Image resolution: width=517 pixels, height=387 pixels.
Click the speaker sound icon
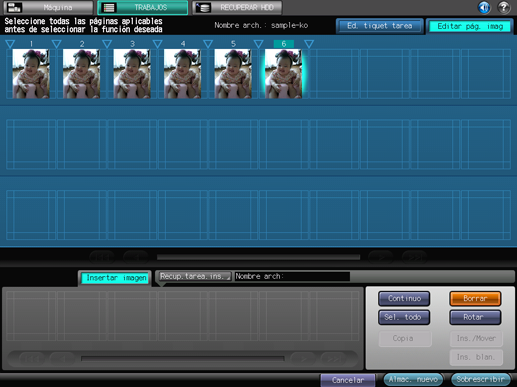484,7
